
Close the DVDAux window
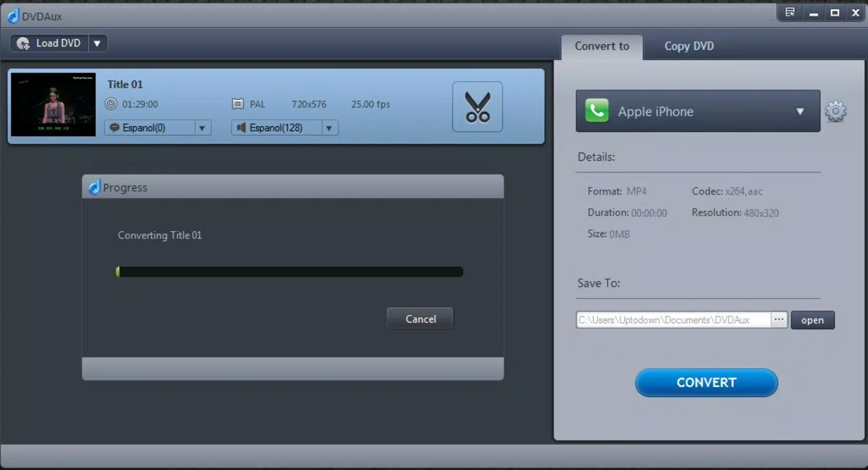click(856, 13)
